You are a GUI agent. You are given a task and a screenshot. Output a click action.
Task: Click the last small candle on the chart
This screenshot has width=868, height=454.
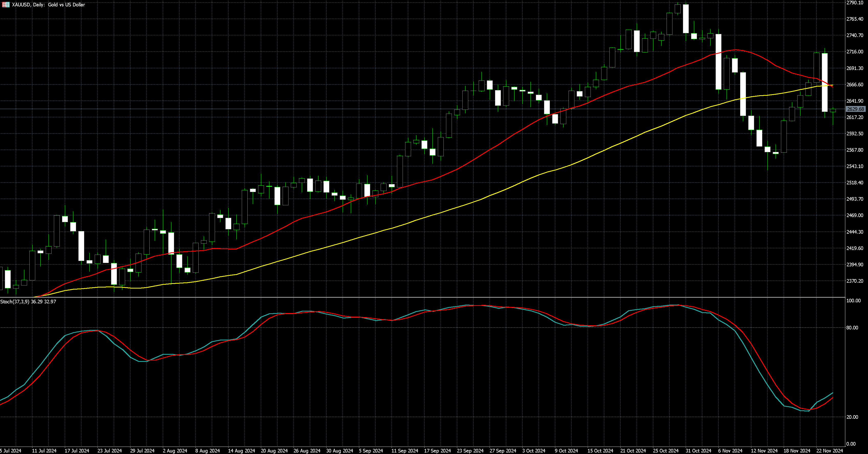(x=833, y=110)
